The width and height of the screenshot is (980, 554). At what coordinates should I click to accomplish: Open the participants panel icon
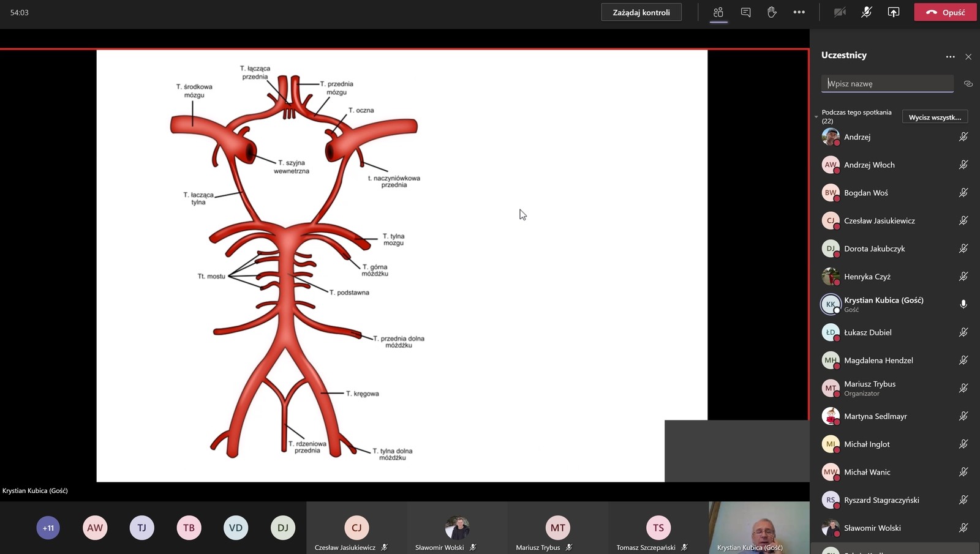718,12
